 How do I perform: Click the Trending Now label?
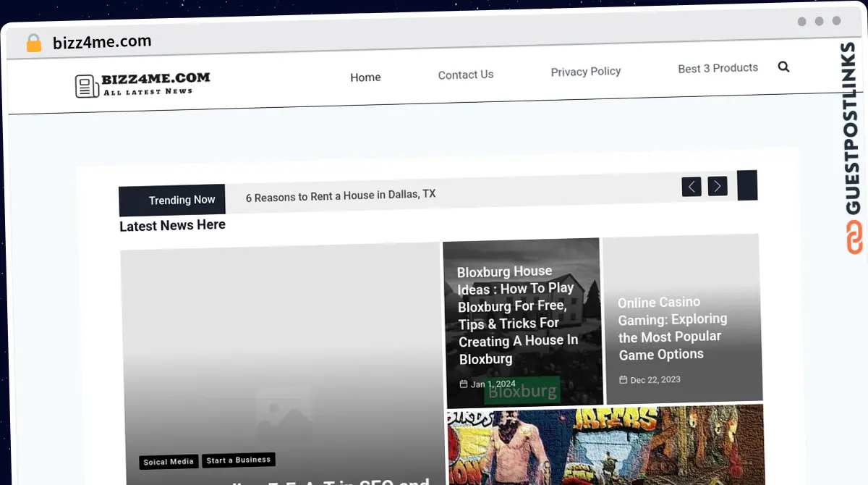point(182,200)
